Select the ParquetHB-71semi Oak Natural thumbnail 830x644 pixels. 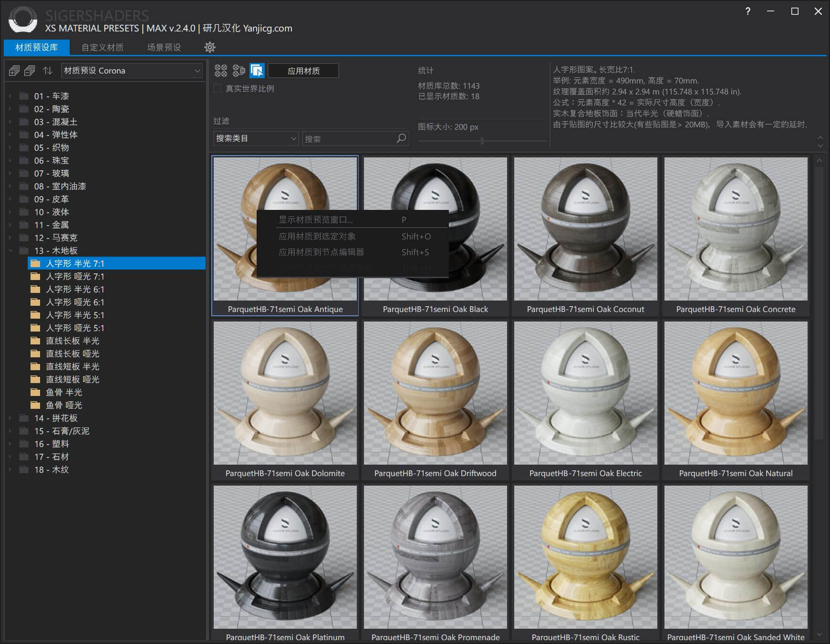point(736,400)
